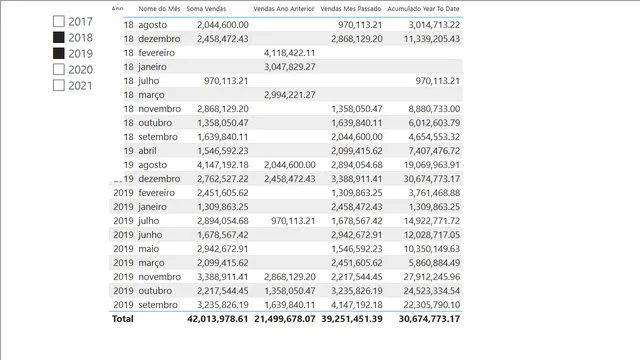Click value 11,339,205.43 in dezembro row
640x360 pixels.
coord(432,39)
